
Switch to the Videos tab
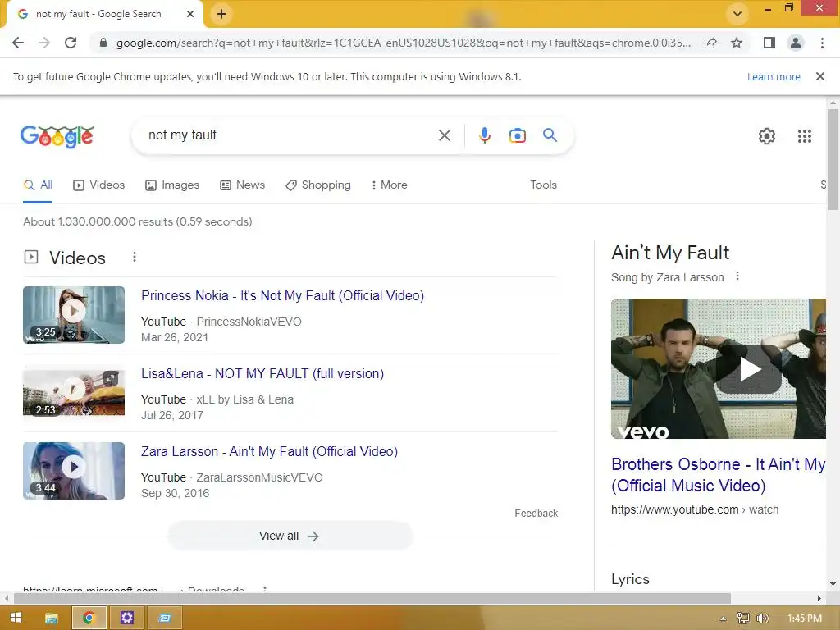99,185
